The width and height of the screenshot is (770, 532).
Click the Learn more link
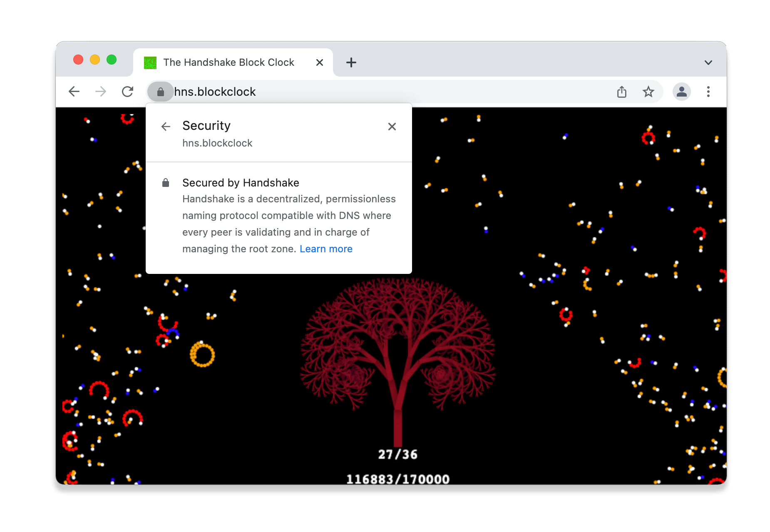326,249
